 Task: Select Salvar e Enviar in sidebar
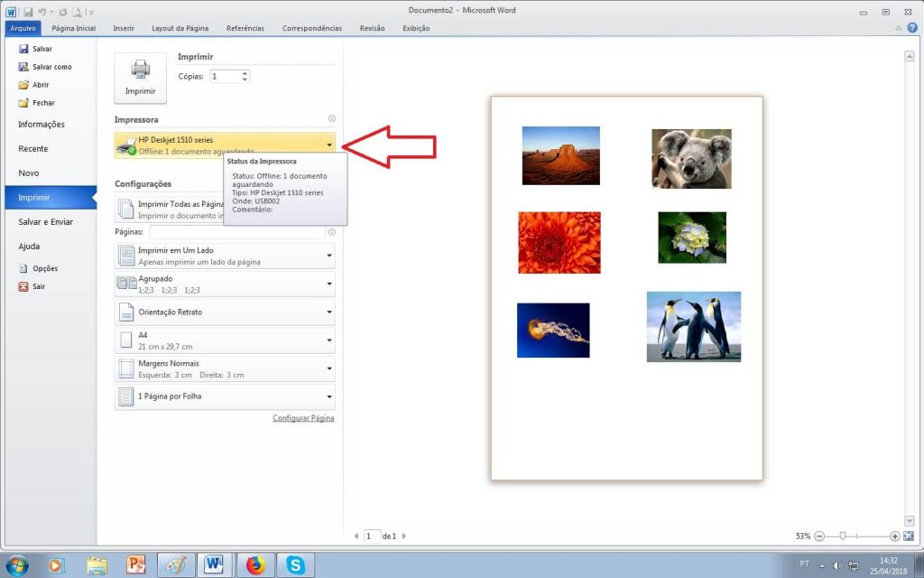coord(46,221)
